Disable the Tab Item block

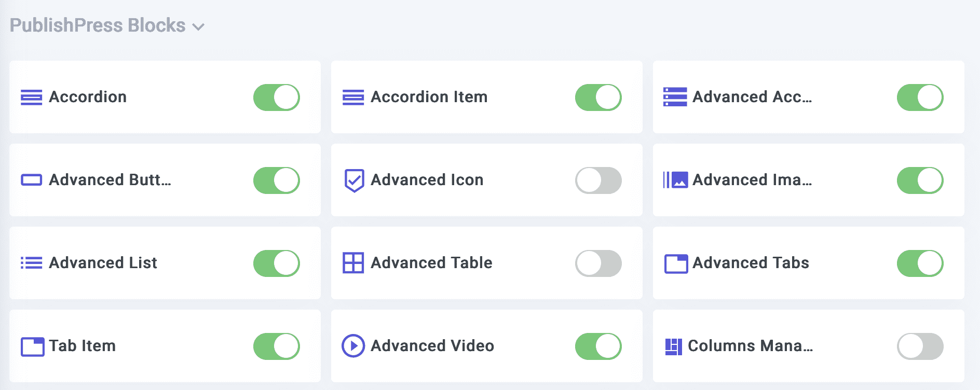click(x=277, y=346)
